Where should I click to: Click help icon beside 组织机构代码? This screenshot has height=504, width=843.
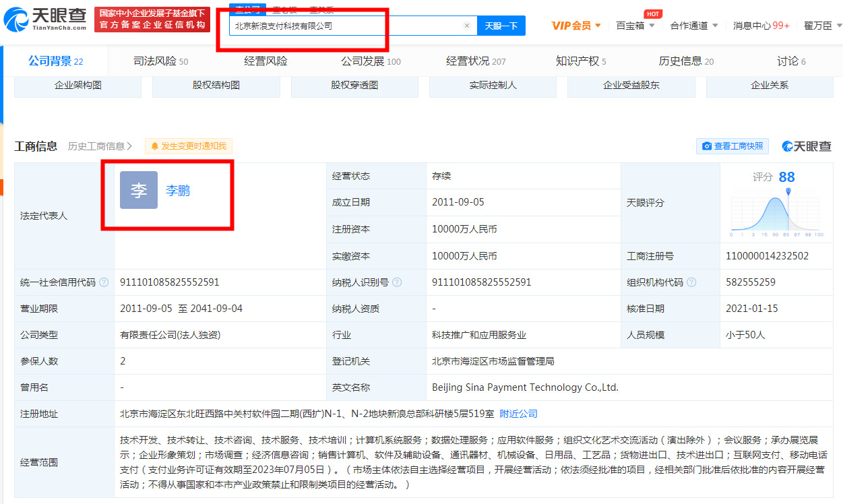click(x=691, y=282)
